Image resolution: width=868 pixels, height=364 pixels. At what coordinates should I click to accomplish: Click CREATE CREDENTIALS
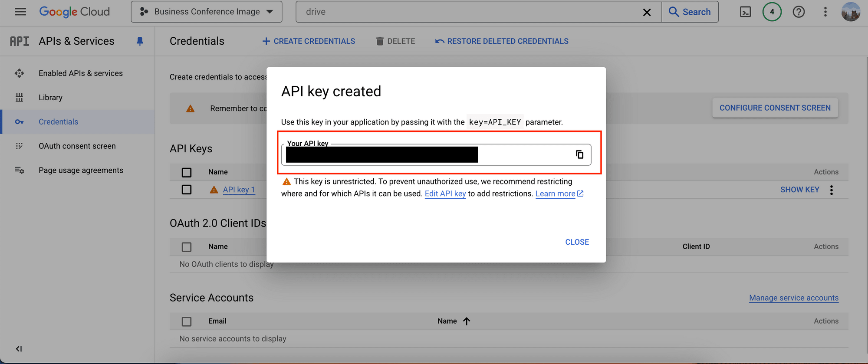[309, 41]
